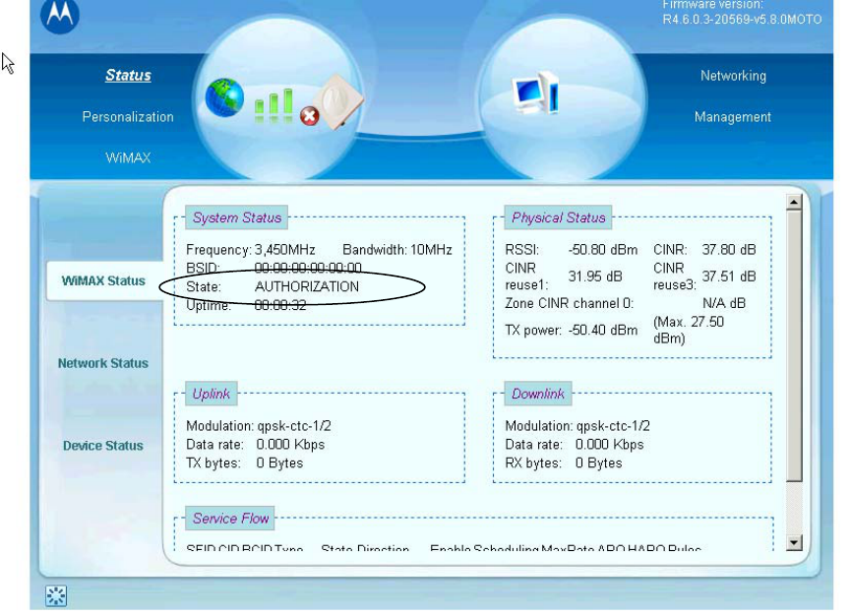Viewport: 850px width, 616px height.
Task: Click the red X connection error icon
Action: tap(310, 116)
